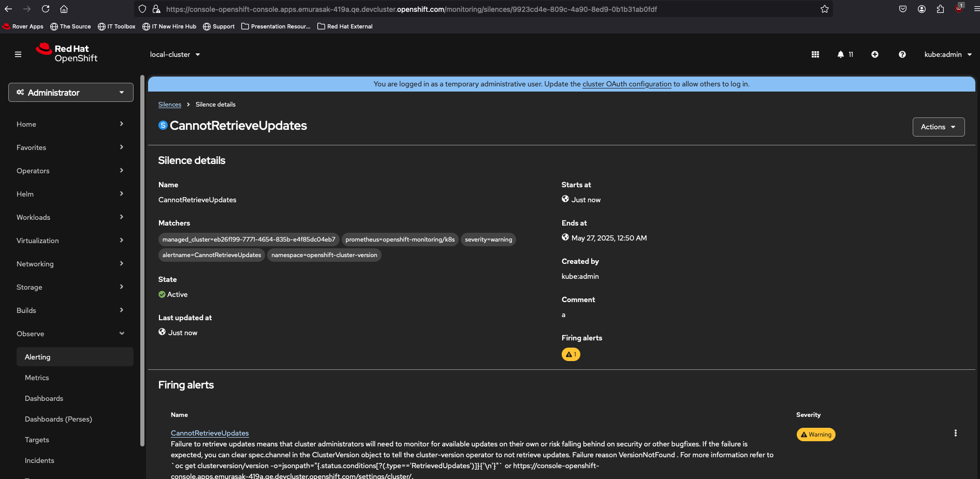The width and height of the screenshot is (980, 479).
Task: Expand the Operators navigation section
Action: click(x=71, y=171)
